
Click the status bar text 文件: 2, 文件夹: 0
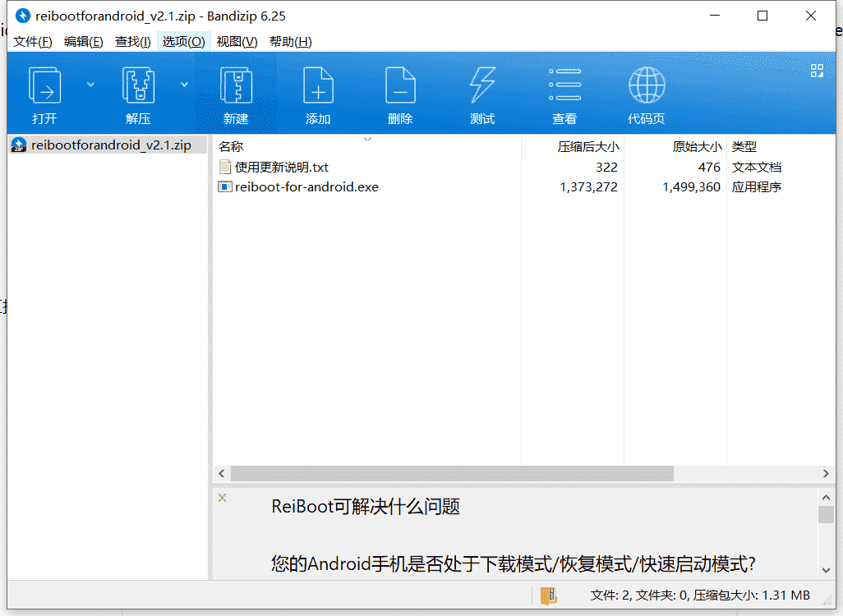click(x=640, y=595)
